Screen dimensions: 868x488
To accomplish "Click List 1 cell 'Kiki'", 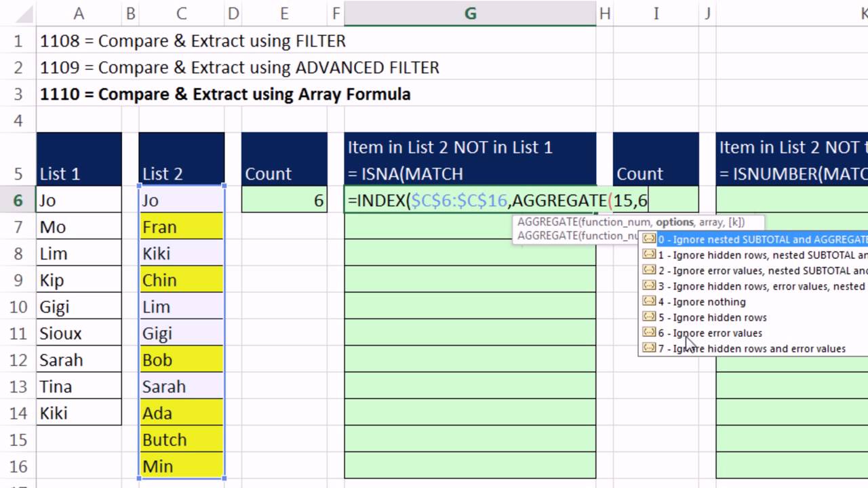I will click(79, 413).
